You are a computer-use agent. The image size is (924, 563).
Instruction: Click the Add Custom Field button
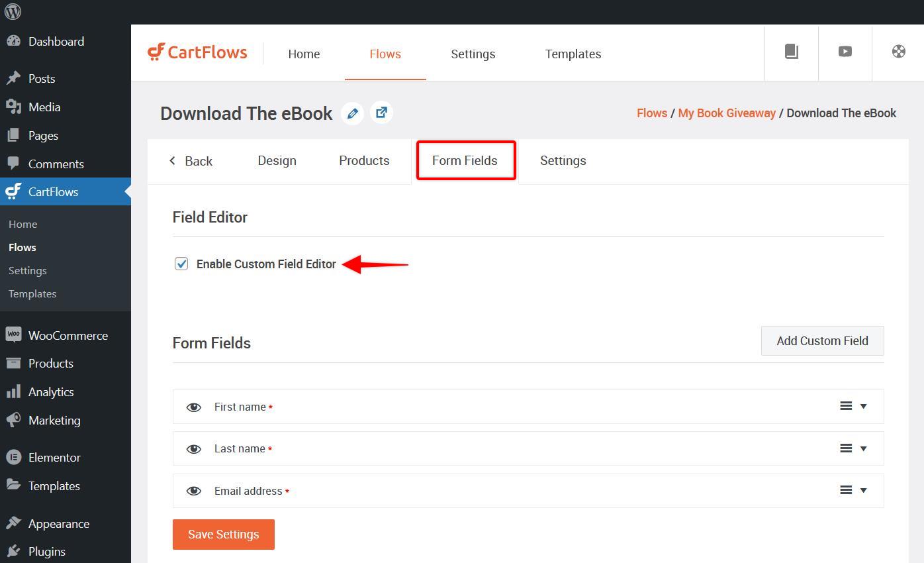822,340
